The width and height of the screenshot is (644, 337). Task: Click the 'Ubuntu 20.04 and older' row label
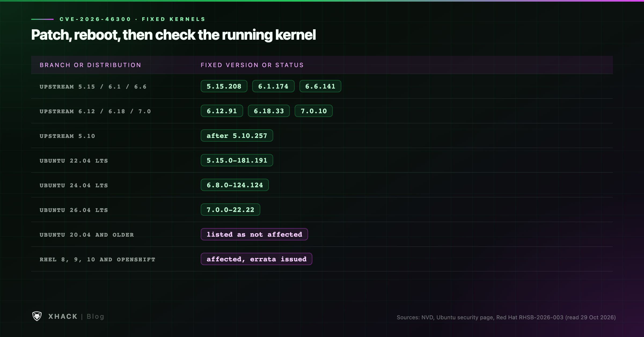coord(87,235)
